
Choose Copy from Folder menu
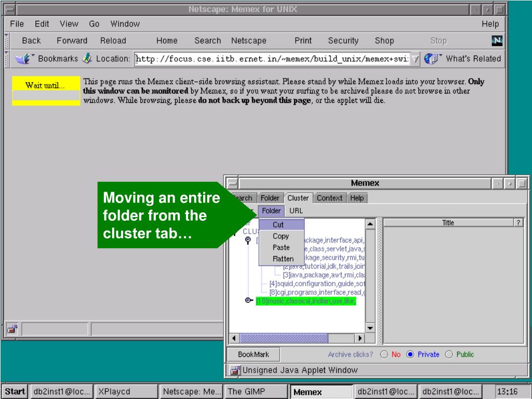pyautogui.click(x=282, y=236)
